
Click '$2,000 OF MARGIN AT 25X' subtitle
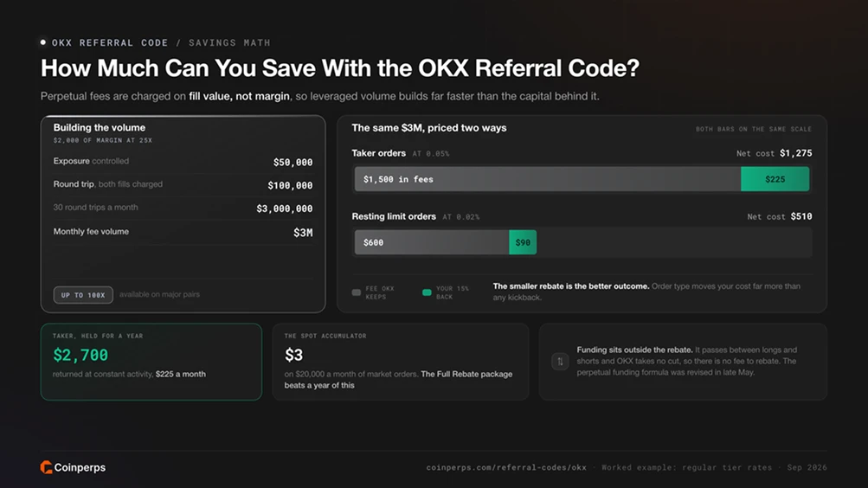pyautogui.click(x=102, y=140)
